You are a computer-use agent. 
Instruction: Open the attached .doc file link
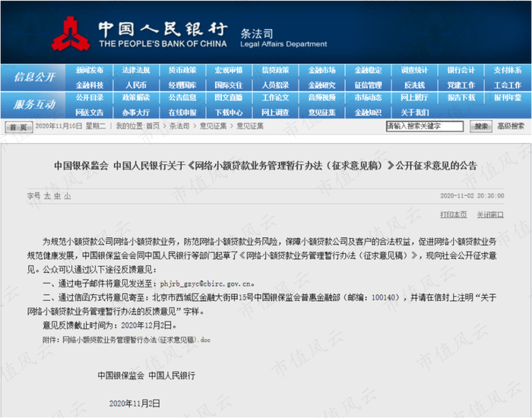pyautogui.click(x=136, y=340)
